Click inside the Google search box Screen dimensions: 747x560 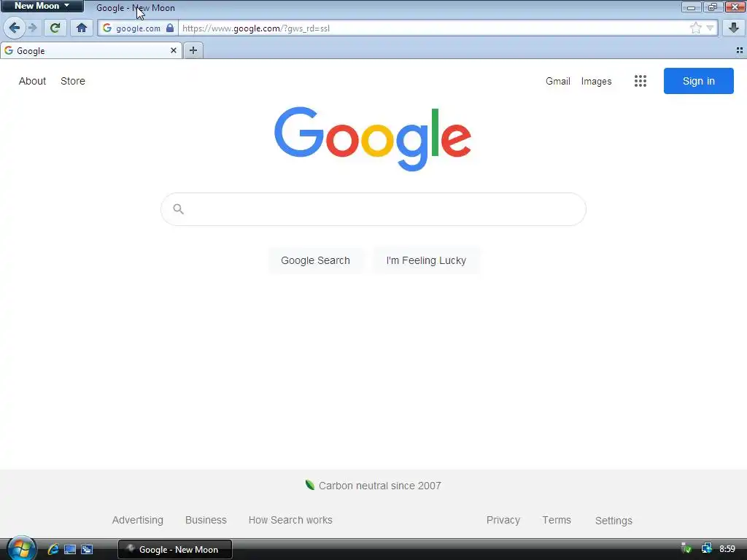[x=373, y=209]
